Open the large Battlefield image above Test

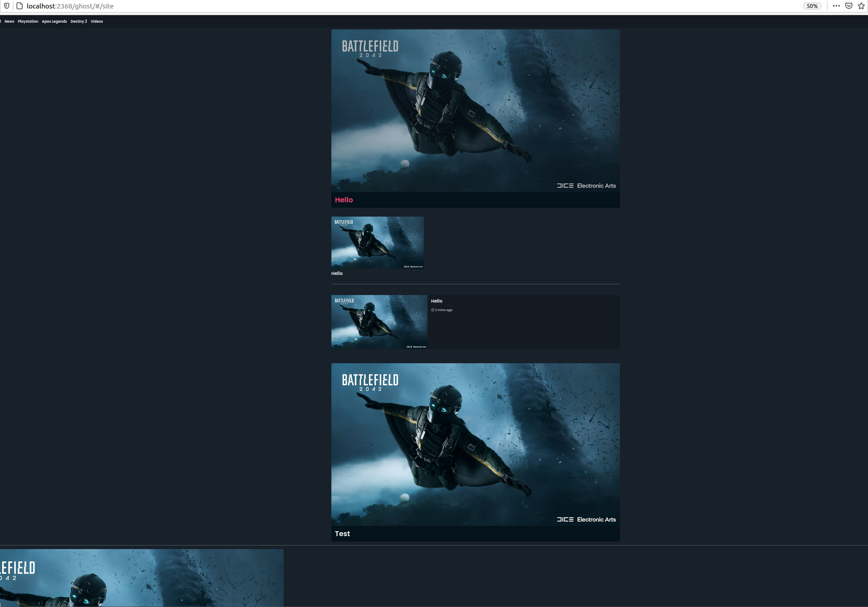point(475,444)
